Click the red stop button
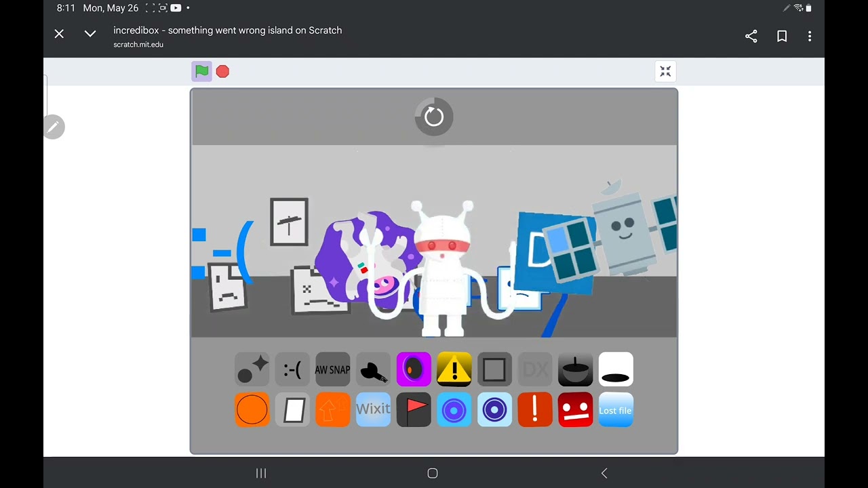The width and height of the screenshot is (868, 488). (222, 71)
